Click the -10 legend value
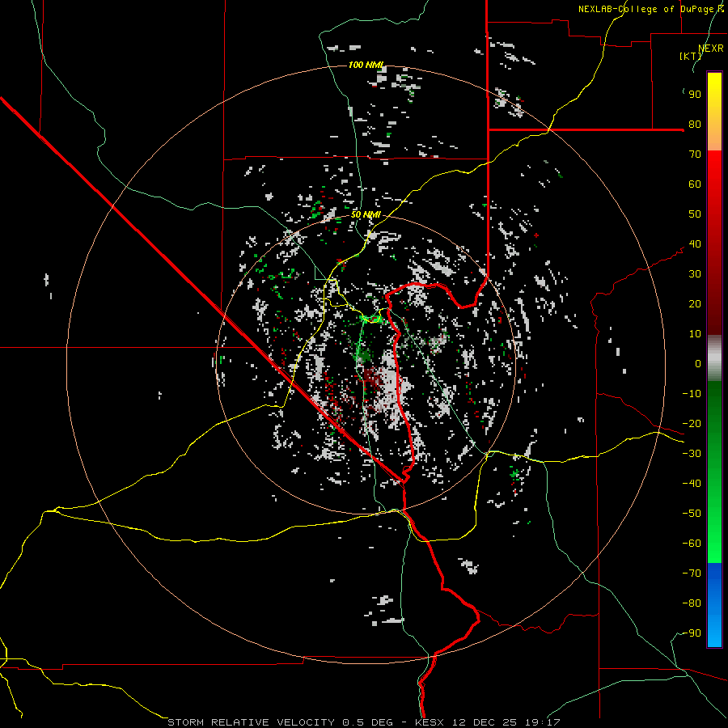Viewport: 728px width, 728px height. pos(692,394)
